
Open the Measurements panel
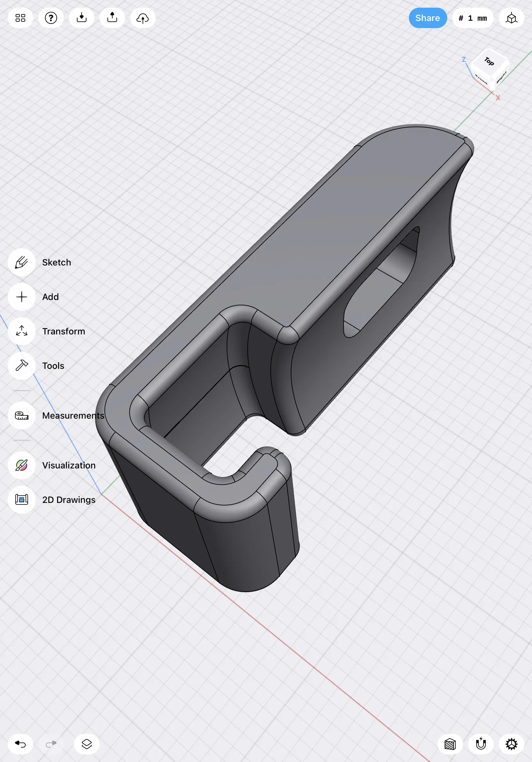[21, 415]
